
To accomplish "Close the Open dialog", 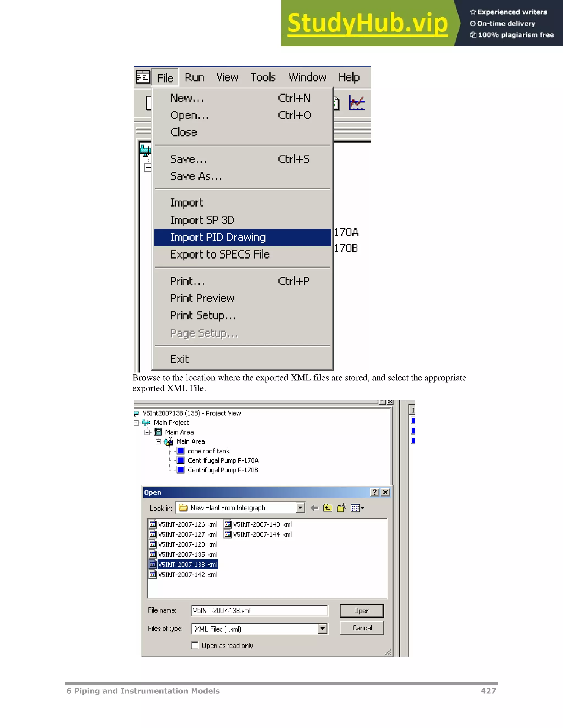I will [385, 492].
